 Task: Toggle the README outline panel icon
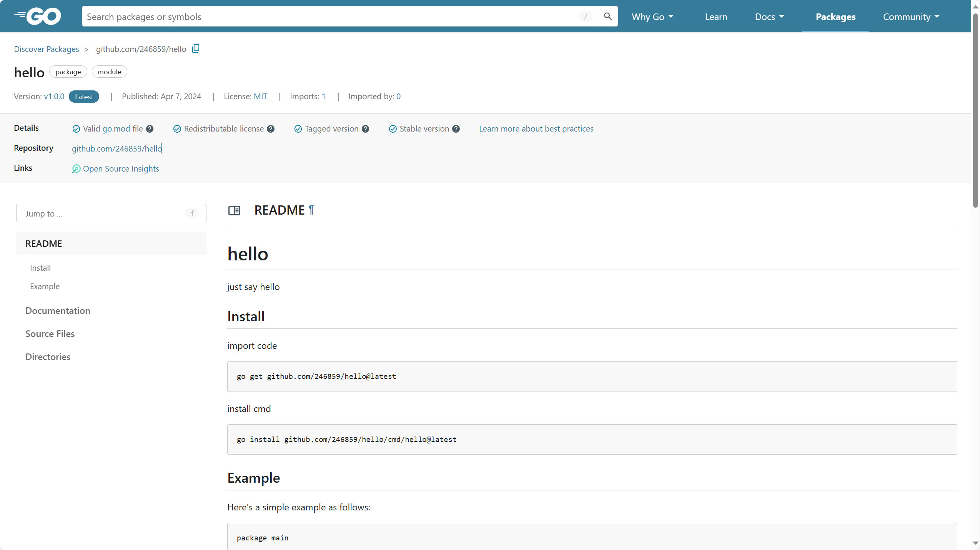click(x=234, y=210)
